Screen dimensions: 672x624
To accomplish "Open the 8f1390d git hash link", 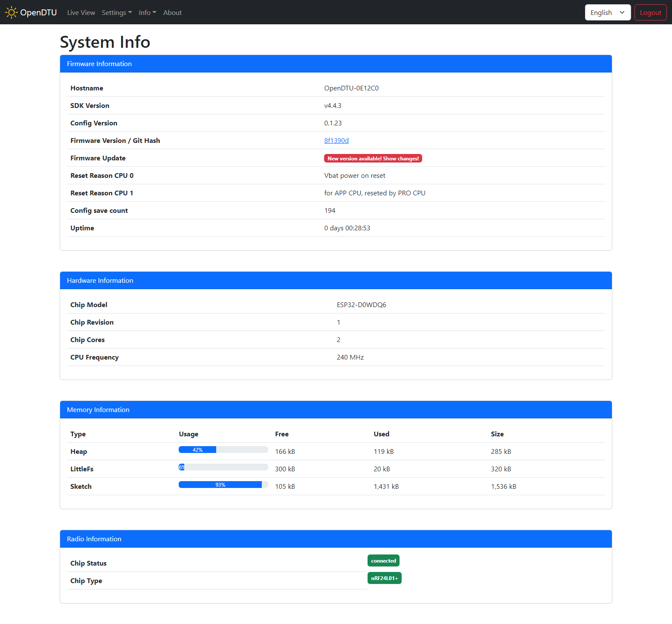I will coord(336,141).
